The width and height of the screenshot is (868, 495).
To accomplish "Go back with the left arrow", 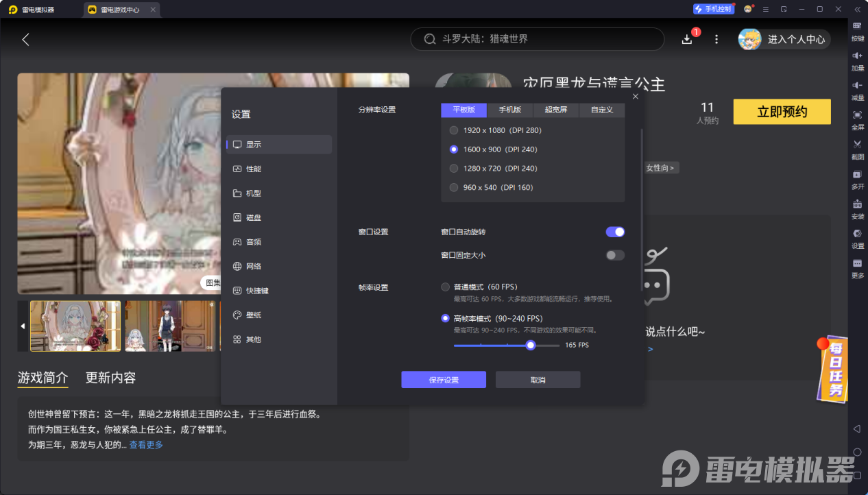I will (26, 39).
